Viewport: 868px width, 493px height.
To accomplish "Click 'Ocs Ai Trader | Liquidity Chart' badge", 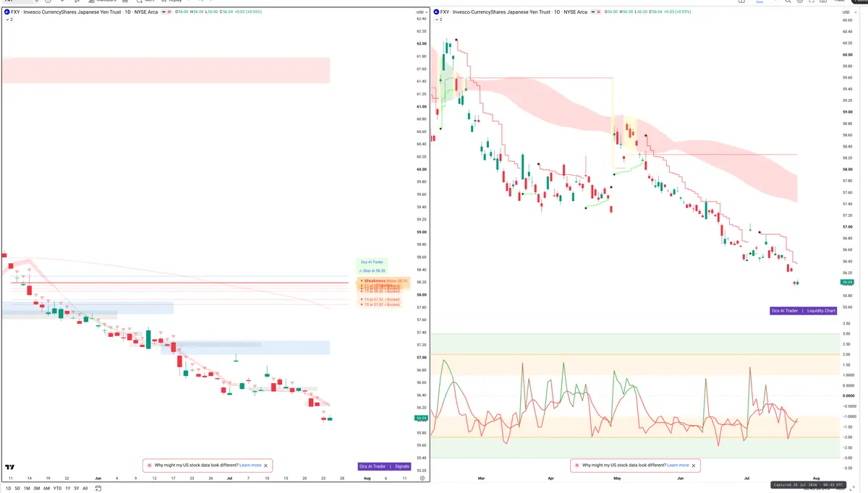I will pyautogui.click(x=804, y=311).
